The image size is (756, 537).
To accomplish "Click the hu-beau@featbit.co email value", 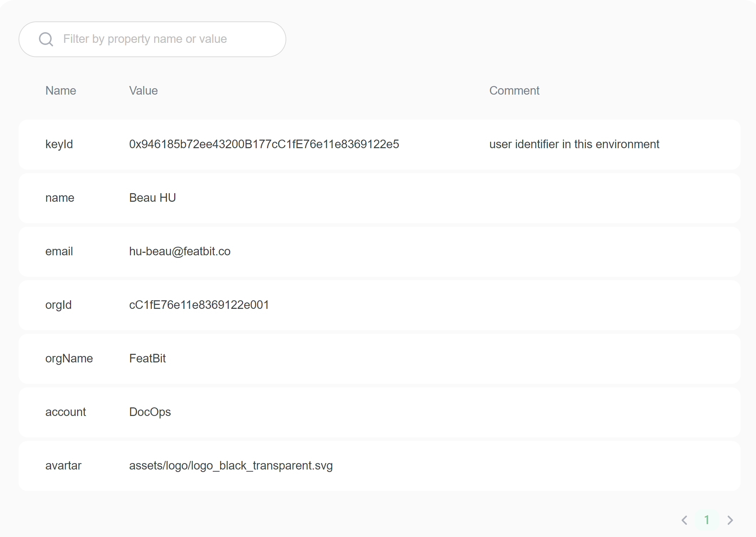I will 180,251.
